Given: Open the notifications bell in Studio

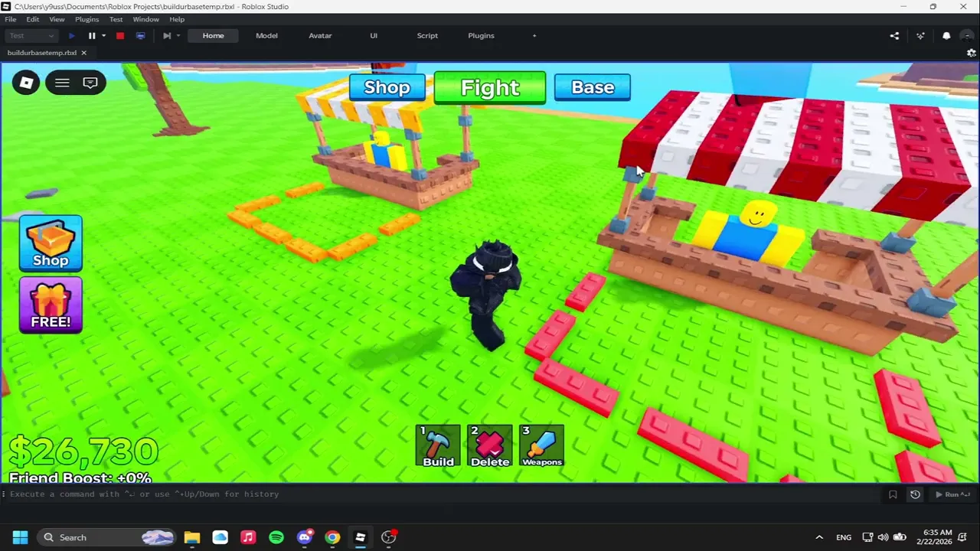Looking at the screenshot, I should point(946,35).
